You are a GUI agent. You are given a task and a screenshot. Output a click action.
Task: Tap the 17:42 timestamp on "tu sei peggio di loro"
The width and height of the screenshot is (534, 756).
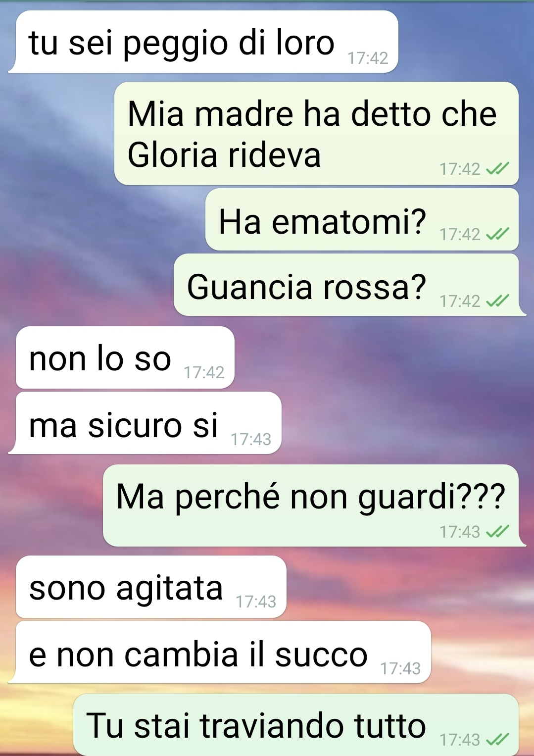pyautogui.click(x=368, y=58)
